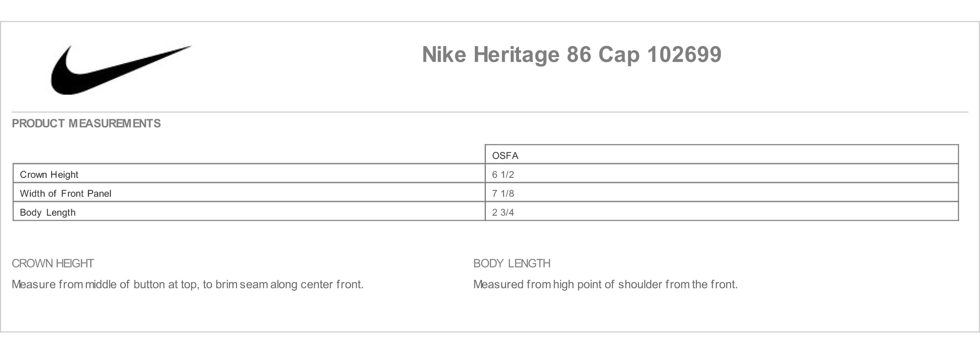The width and height of the screenshot is (980, 343).
Task: Click the CROWN HEIGHT description heading
Action: (53, 263)
